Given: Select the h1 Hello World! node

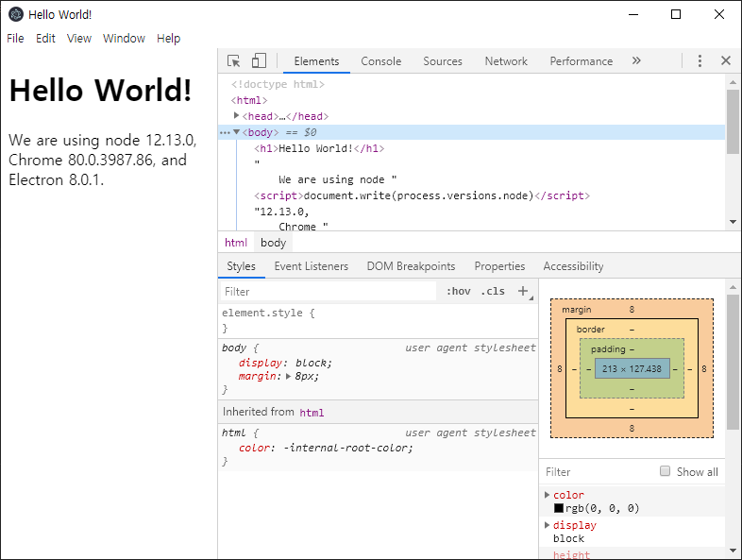Looking at the screenshot, I should pyautogui.click(x=319, y=148).
